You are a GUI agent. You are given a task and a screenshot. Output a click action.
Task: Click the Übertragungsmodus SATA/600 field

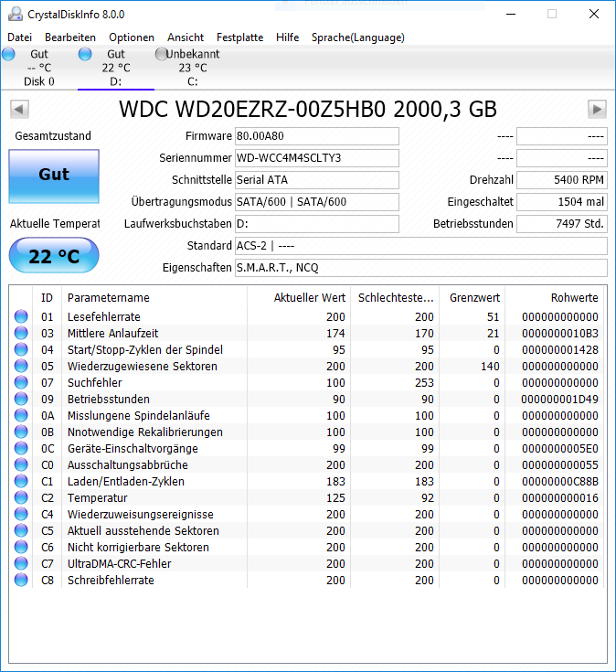click(317, 202)
